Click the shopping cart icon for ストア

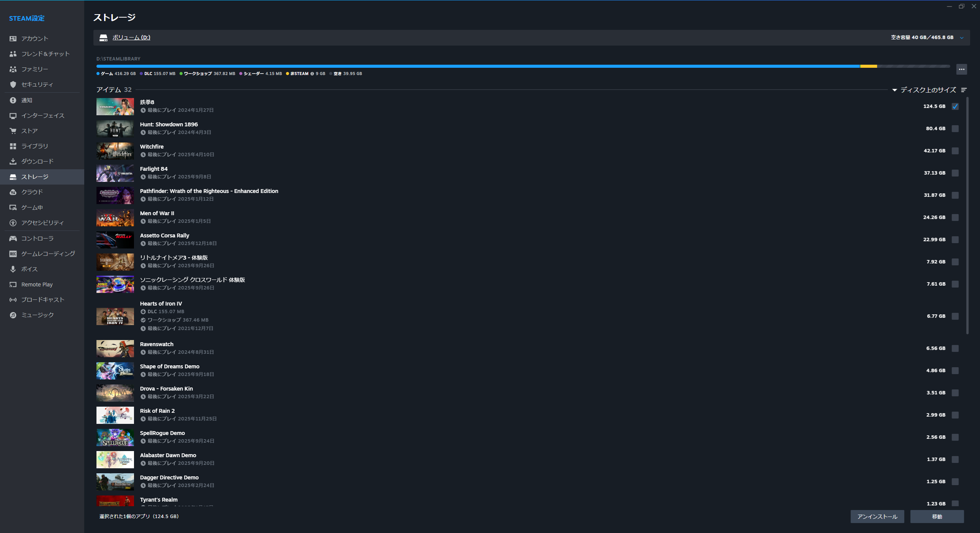(x=13, y=131)
